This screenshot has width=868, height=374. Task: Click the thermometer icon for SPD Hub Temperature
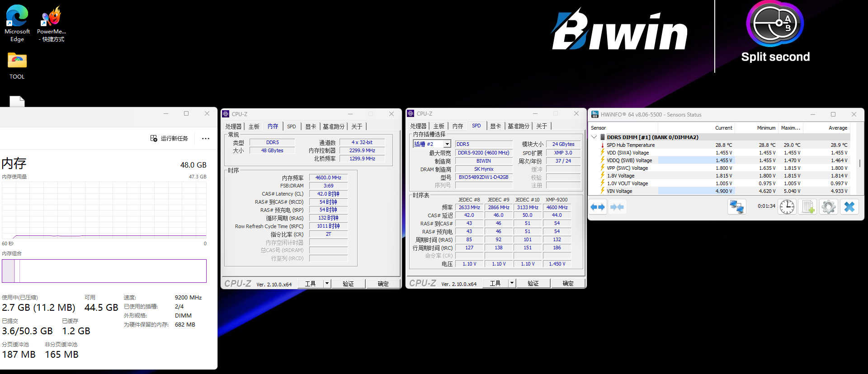tap(603, 145)
